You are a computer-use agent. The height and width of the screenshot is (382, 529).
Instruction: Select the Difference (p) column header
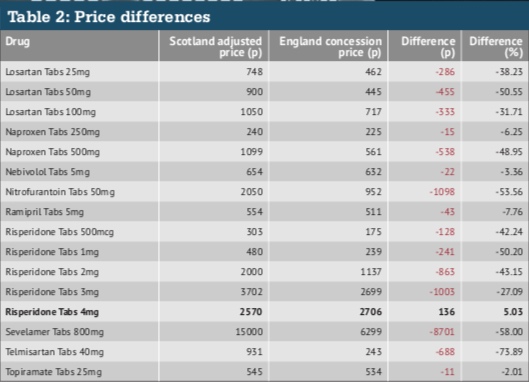tap(428, 47)
